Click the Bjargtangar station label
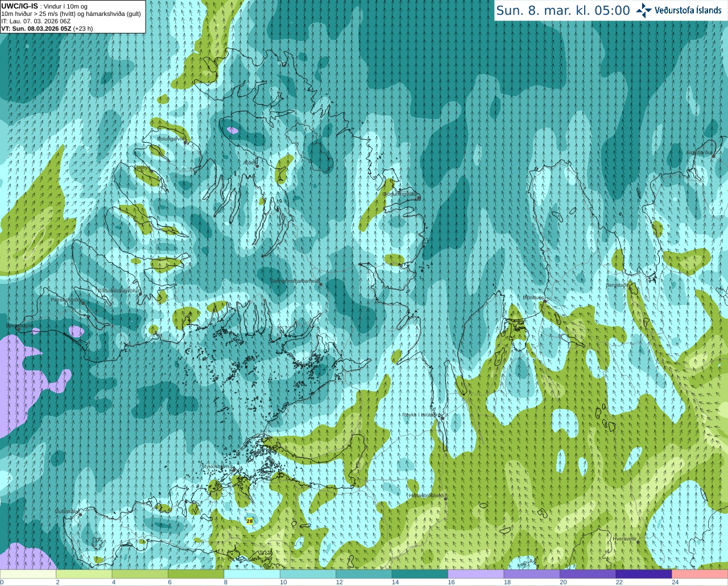This screenshot has height=586, width=728. pyautogui.click(x=19, y=325)
